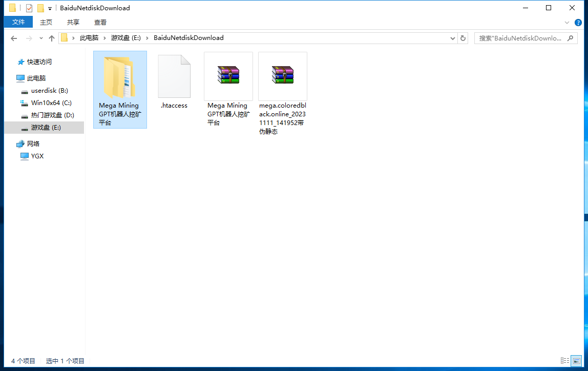
Task: Switch to the 主页 ribbon tab
Action: click(x=46, y=22)
